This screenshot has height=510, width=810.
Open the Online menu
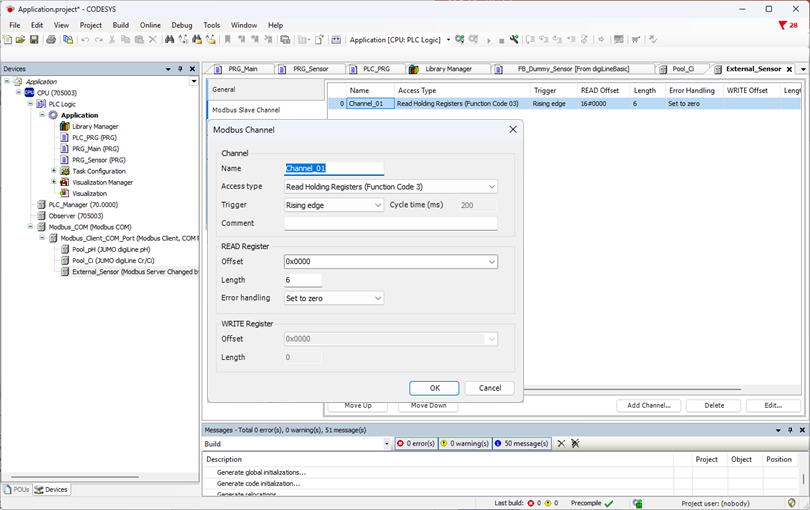(x=150, y=25)
